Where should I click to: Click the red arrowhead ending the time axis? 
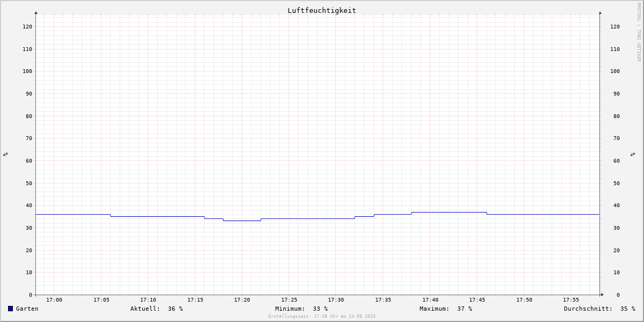pos(602,295)
